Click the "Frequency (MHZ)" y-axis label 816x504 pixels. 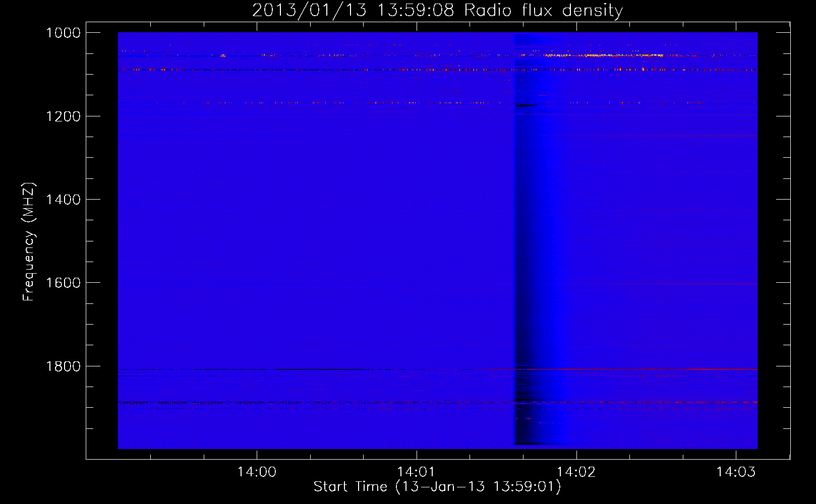29,242
